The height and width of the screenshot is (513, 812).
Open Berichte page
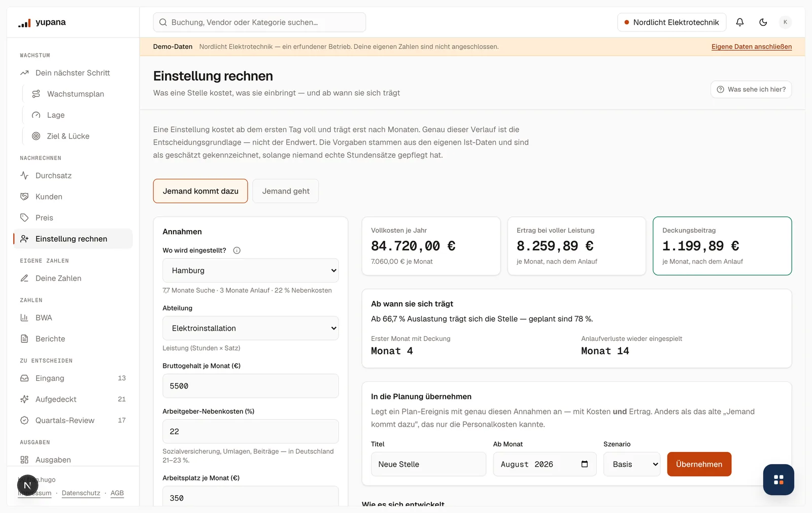[73, 339]
